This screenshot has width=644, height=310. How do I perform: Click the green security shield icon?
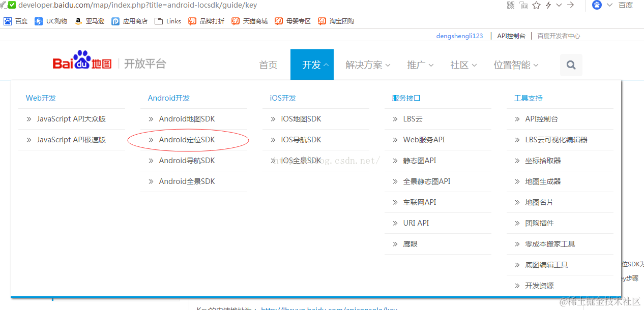tap(12, 5)
